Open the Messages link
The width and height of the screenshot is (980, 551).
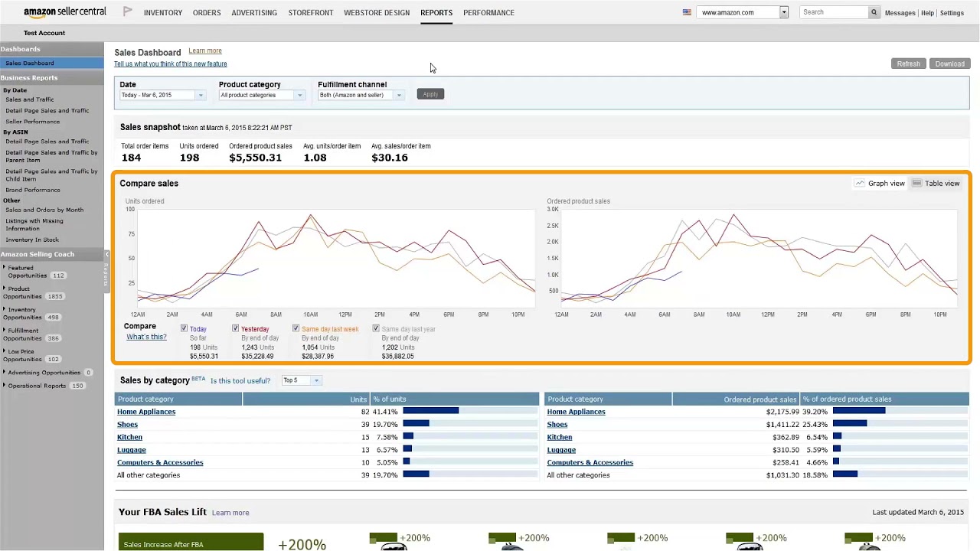pyautogui.click(x=900, y=13)
